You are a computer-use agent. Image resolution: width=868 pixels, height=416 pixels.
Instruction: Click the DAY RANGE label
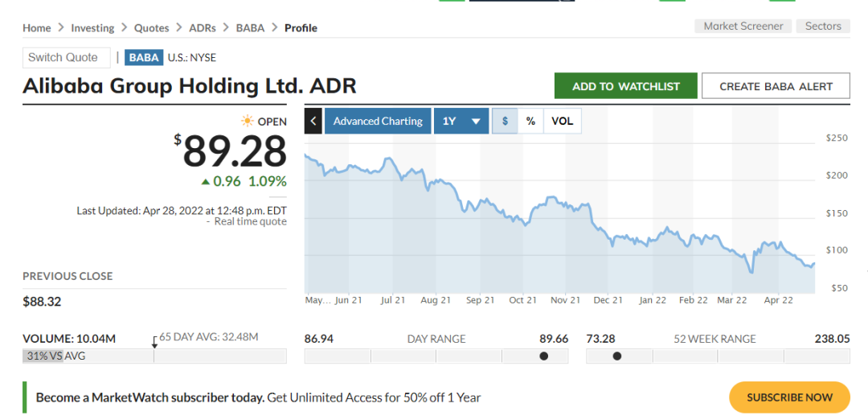point(436,339)
